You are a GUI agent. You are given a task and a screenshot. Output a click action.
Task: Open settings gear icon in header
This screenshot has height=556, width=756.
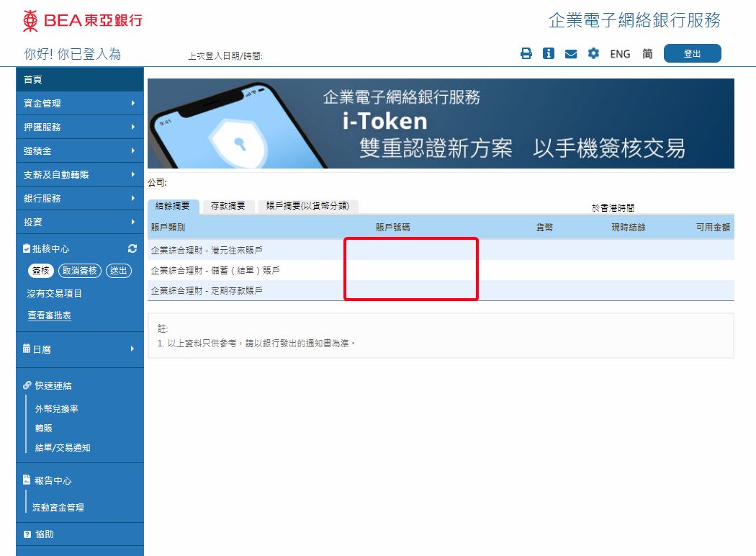pos(593,53)
